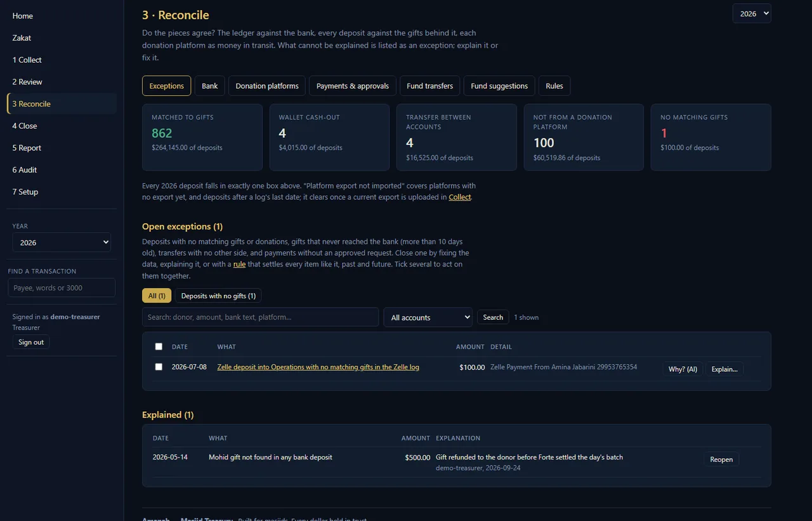The width and height of the screenshot is (812, 521).
Task: Click the Search button
Action: (x=493, y=317)
